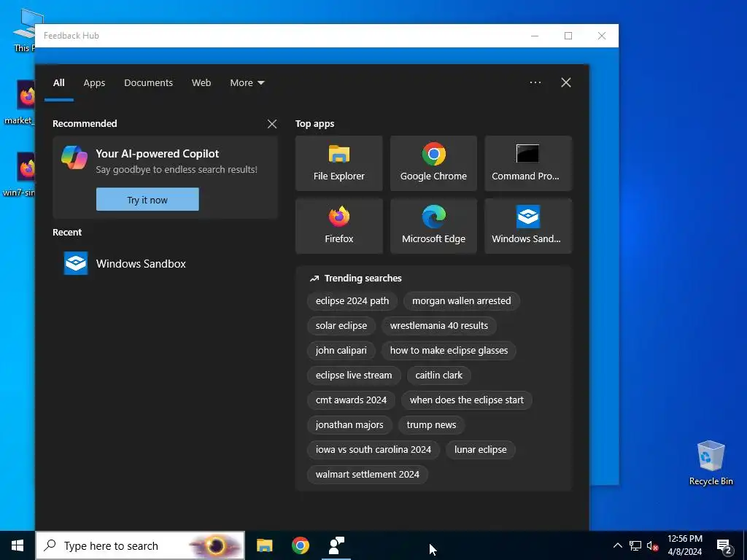Search trending 'john calipari'
The image size is (747, 560).
tap(341, 351)
